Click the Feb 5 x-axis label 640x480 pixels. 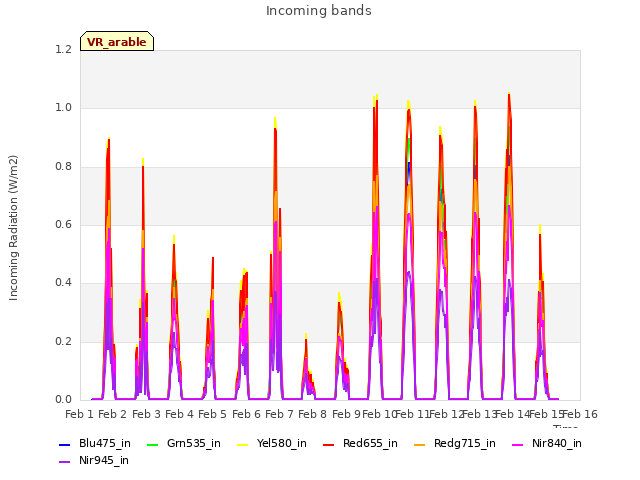click(212, 414)
